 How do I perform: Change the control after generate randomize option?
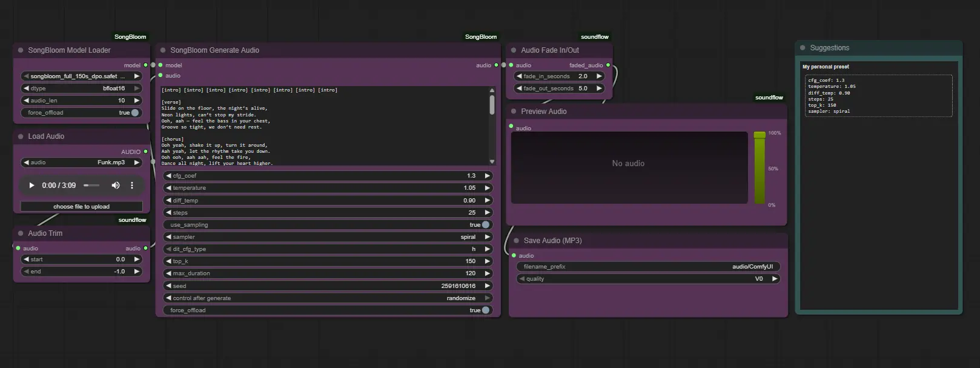click(327, 298)
